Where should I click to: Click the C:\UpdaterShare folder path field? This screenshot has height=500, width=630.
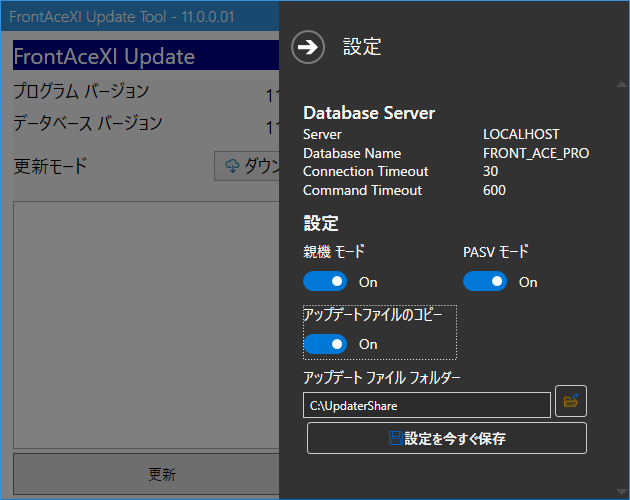pyautogui.click(x=426, y=405)
